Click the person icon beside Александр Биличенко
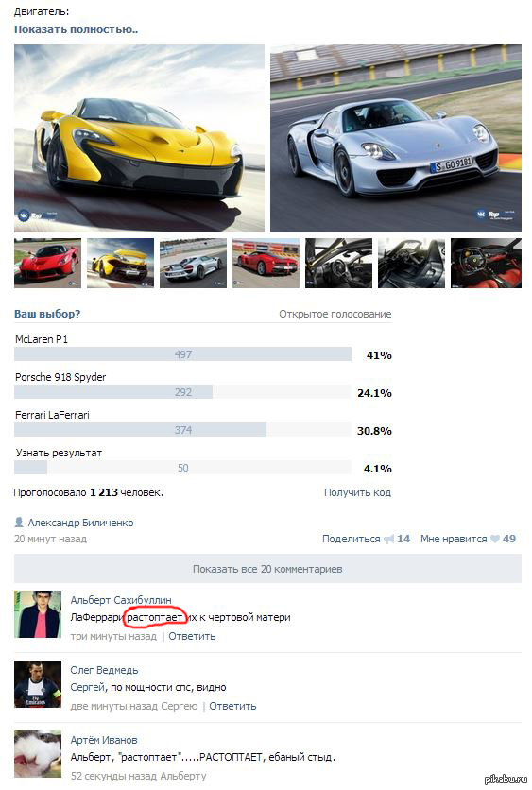The width and height of the screenshot is (532, 790). (x=19, y=522)
